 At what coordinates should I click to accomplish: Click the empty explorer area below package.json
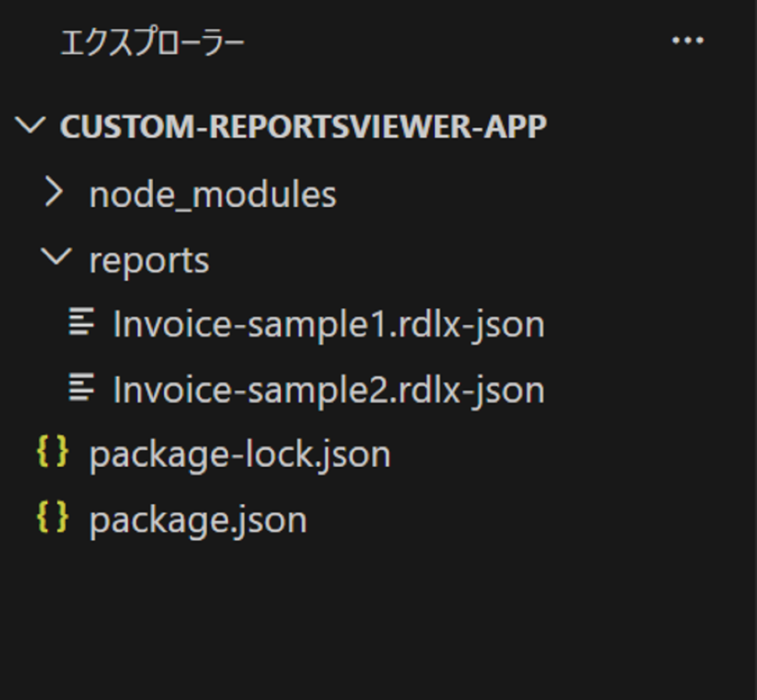coord(378,623)
